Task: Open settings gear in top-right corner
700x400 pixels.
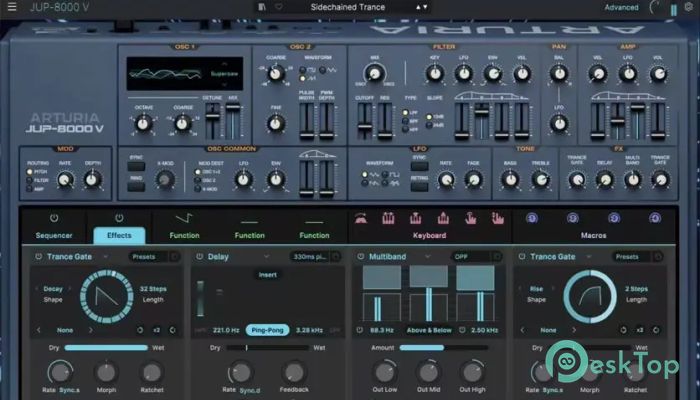Action: (x=690, y=7)
